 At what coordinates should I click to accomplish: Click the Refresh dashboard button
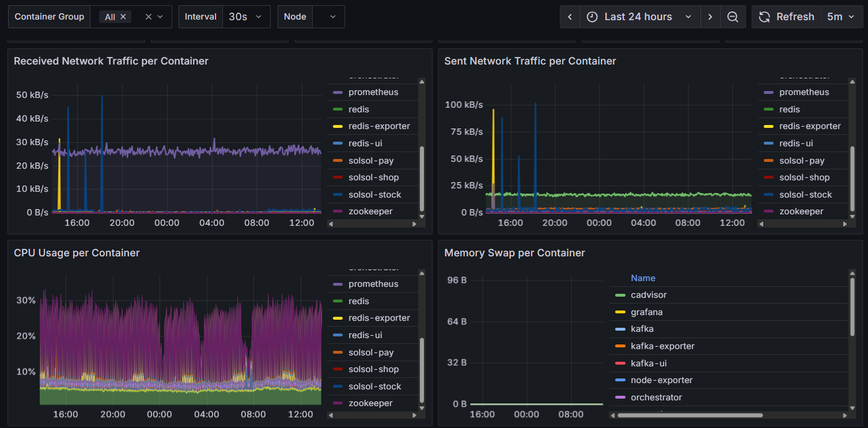point(787,17)
